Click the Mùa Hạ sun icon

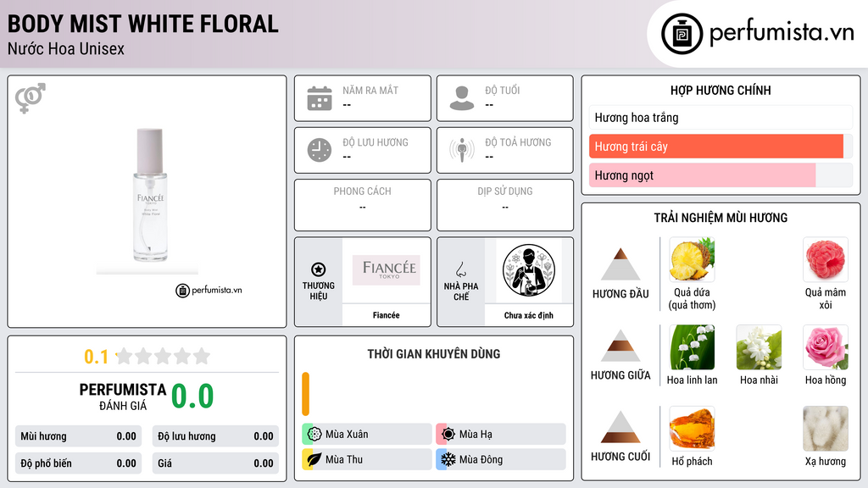448,435
